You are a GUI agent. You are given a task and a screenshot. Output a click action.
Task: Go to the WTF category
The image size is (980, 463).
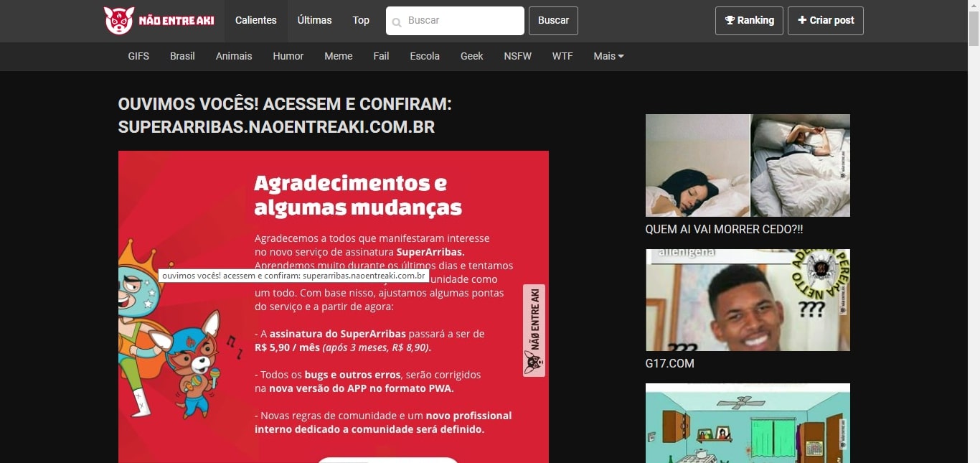(562, 56)
